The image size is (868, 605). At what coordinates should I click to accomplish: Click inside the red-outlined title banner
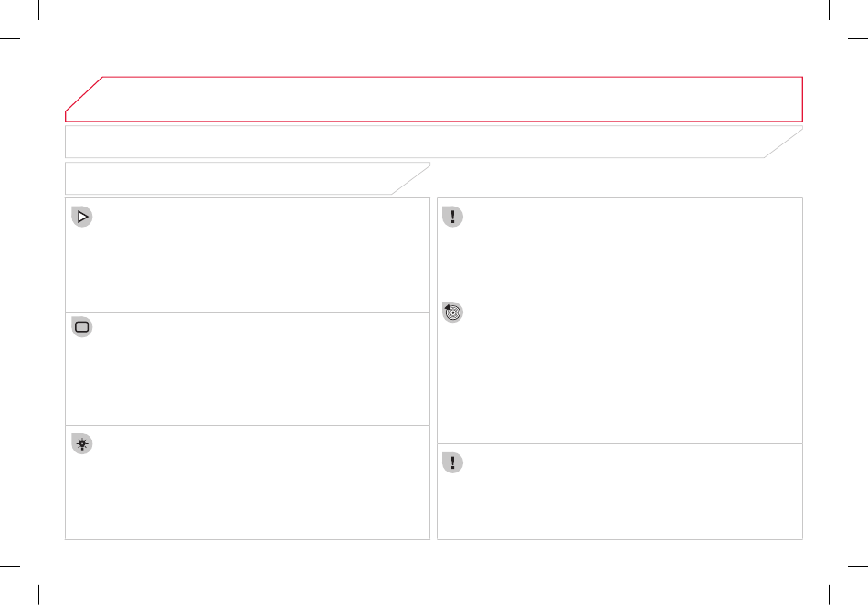(x=434, y=99)
